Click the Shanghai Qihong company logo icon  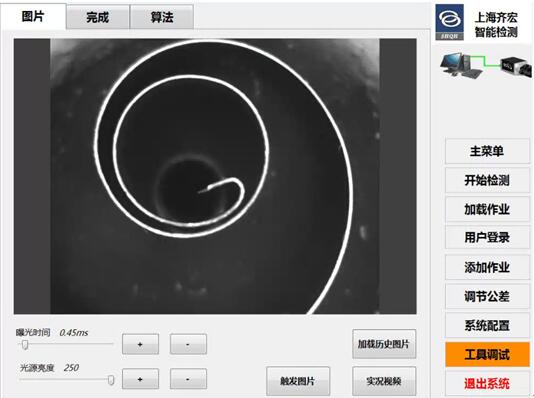[450, 22]
